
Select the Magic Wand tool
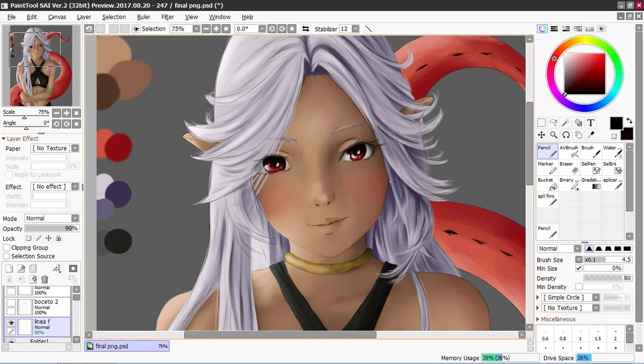tap(566, 122)
